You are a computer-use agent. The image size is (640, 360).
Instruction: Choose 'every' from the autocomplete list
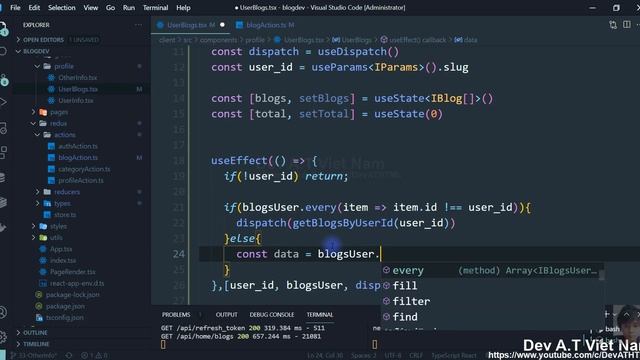point(492,271)
